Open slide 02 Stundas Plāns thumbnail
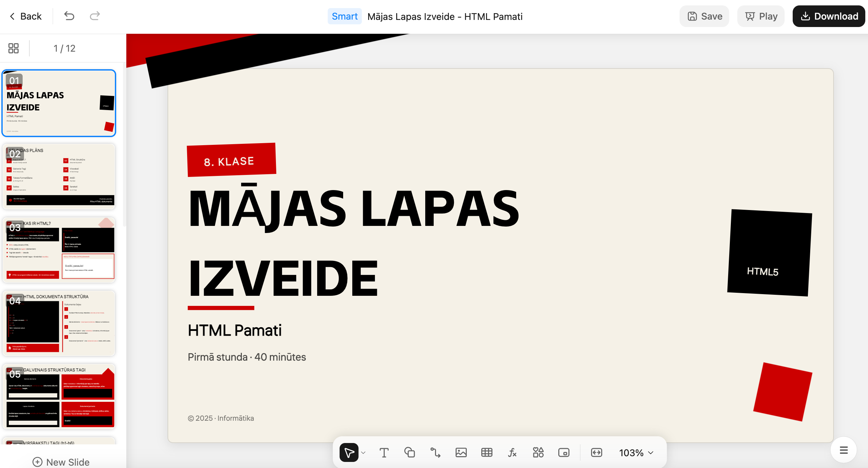 click(59, 176)
